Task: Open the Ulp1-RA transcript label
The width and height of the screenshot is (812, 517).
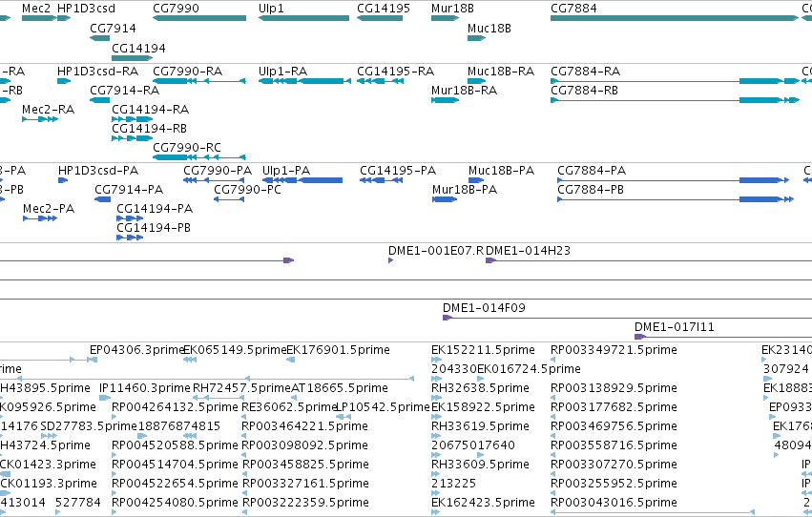Action: tap(282, 71)
